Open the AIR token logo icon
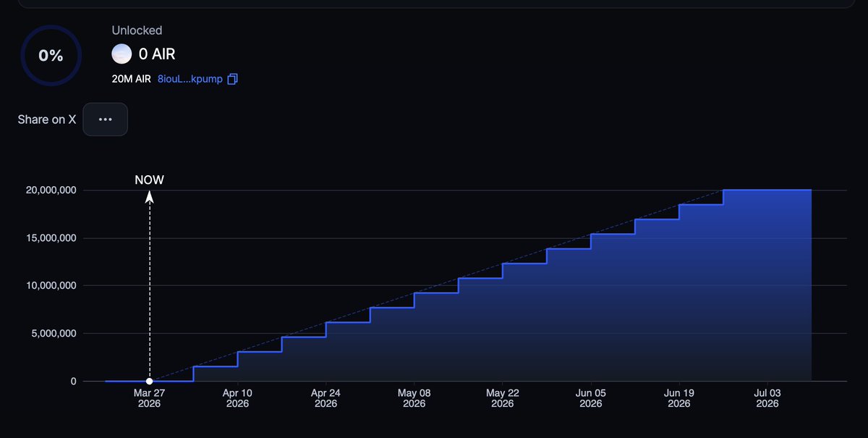This screenshot has height=438, width=868. [122, 54]
